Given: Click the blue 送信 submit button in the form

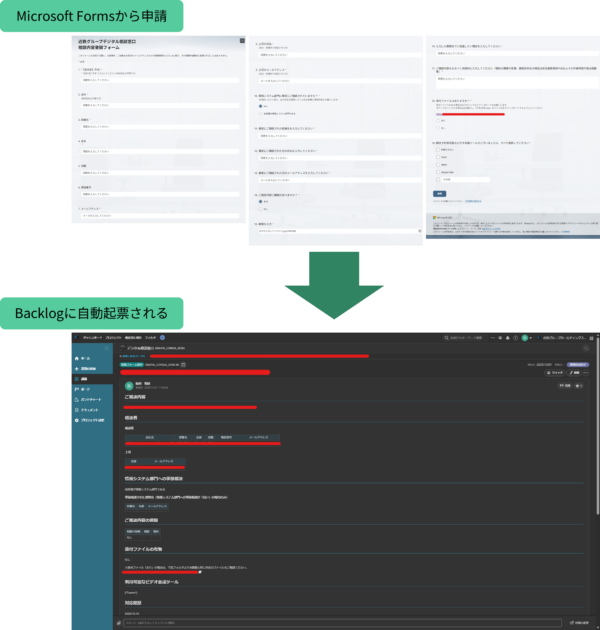Looking at the screenshot, I should (439, 194).
